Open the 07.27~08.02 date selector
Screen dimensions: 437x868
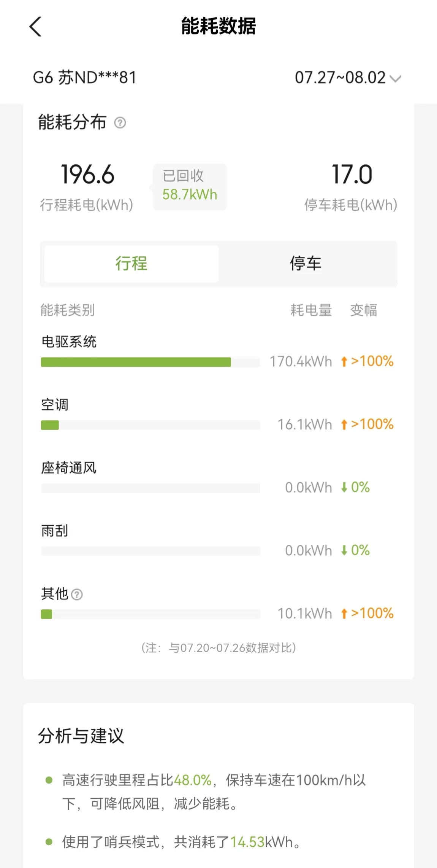coord(348,78)
